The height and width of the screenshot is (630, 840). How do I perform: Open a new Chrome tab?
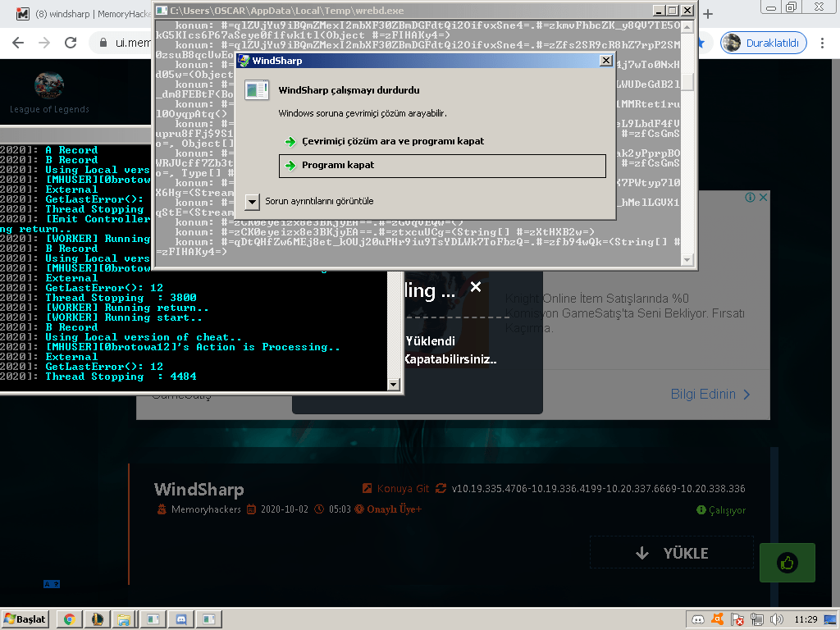pyautogui.click(x=708, y=14)
